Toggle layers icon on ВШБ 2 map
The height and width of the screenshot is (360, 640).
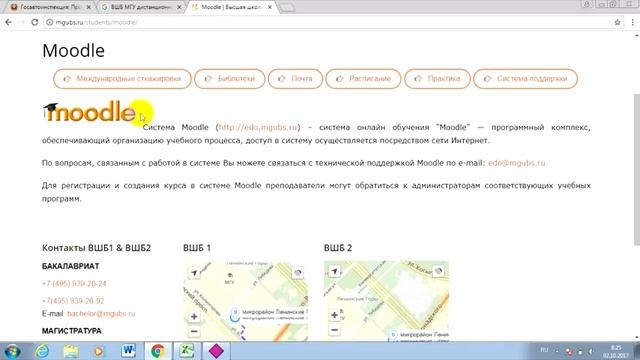[x=438, y=271]
